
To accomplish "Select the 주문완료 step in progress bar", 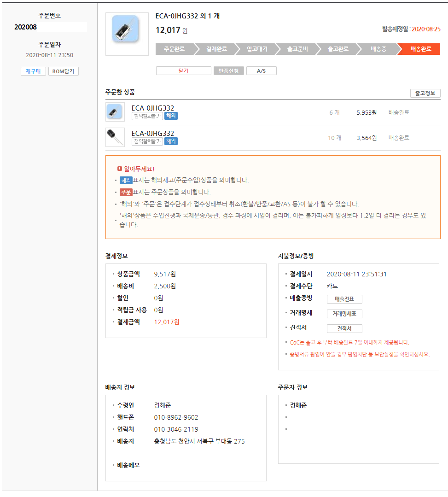I will pos(174,49).
